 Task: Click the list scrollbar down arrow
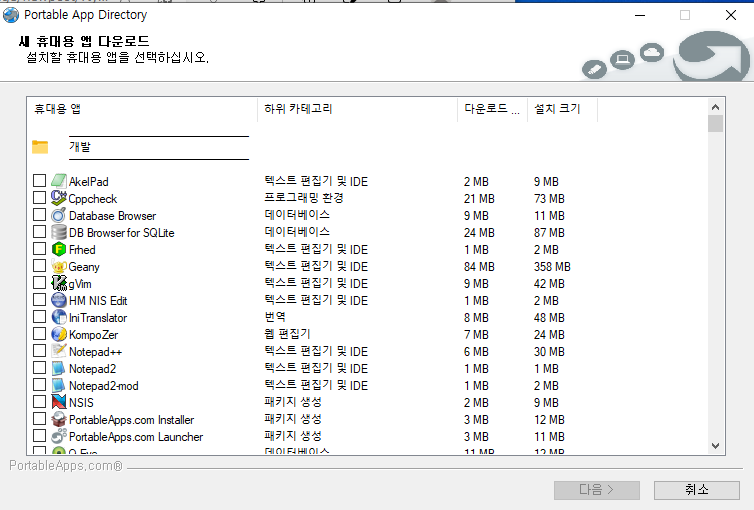(716, 446)
